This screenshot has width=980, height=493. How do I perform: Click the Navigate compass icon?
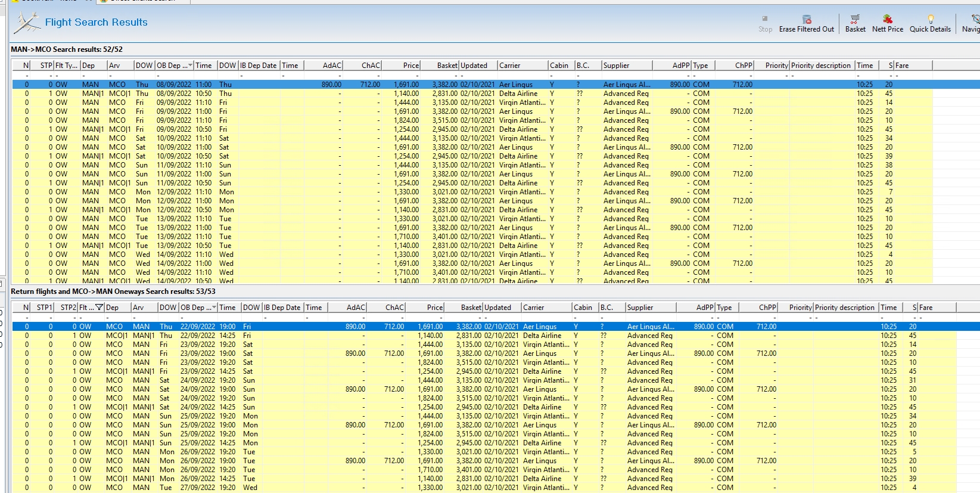point(975,20)
